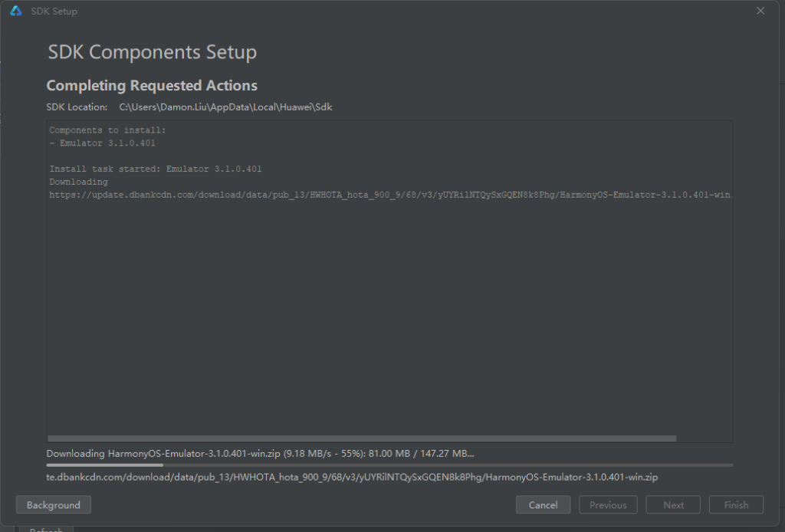Viewport: 785px width, 532px height.
Task: Click the DevEco Studio logo icon
Action: [x=16, y=11]
